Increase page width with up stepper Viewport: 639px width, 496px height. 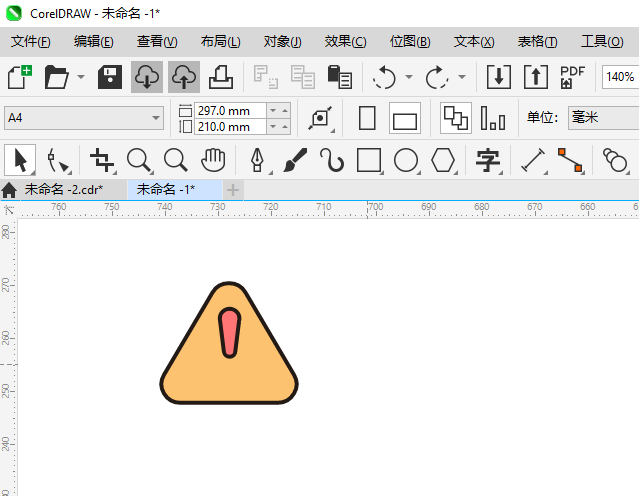point(285,110)
